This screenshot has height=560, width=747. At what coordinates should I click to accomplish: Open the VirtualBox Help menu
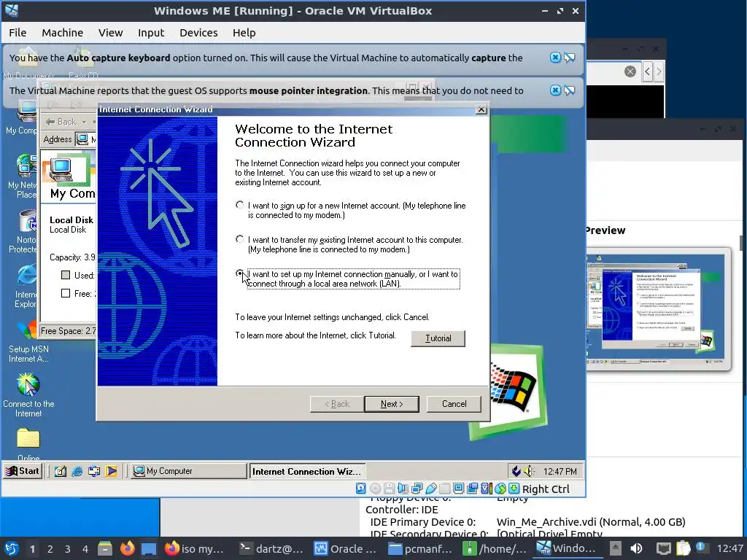(x=244, y=33)
